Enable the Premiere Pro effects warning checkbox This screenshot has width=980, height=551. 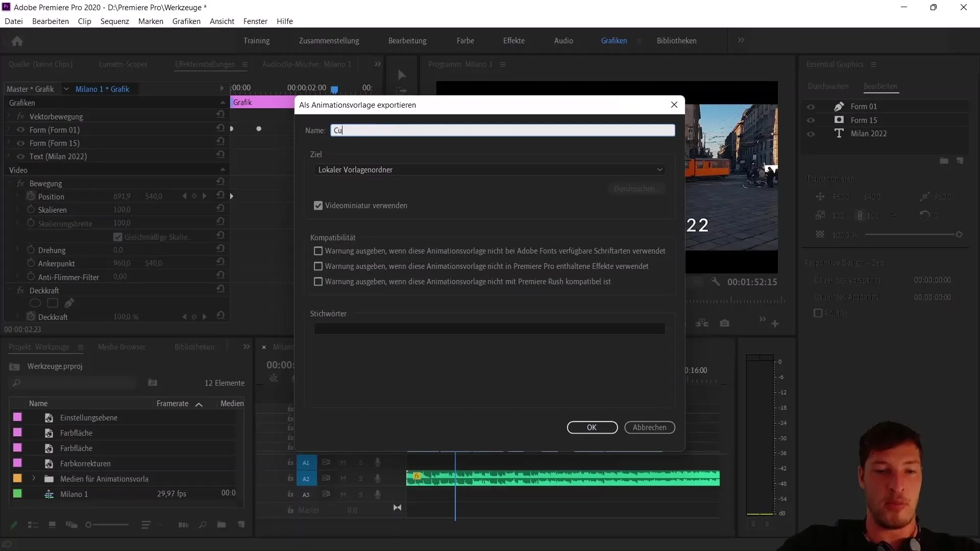point(318,266)
